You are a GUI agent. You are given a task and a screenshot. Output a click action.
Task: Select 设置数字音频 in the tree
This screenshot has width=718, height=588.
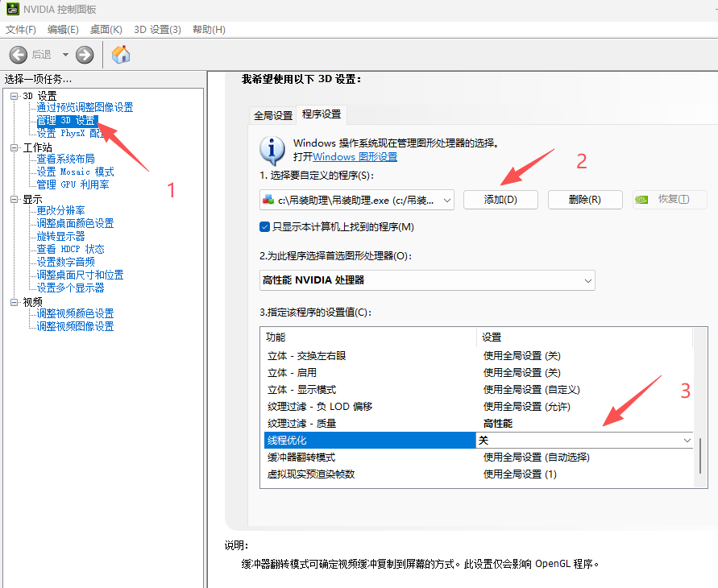click(x=65, y=262)
